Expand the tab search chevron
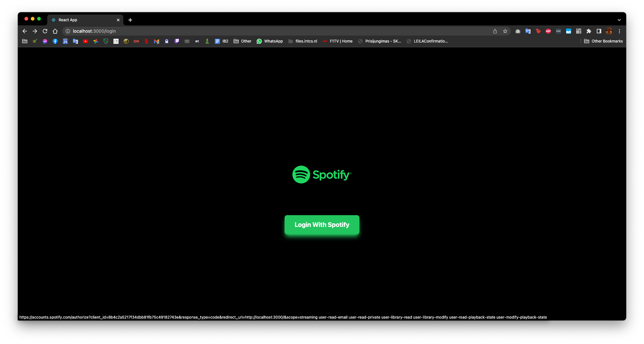 coord(619,20)
